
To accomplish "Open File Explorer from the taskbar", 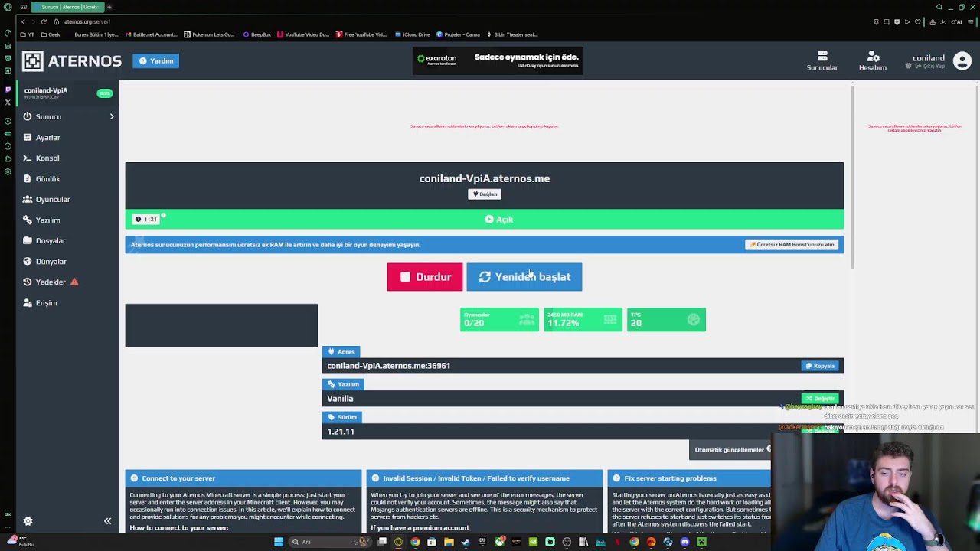I will [449, 542].
